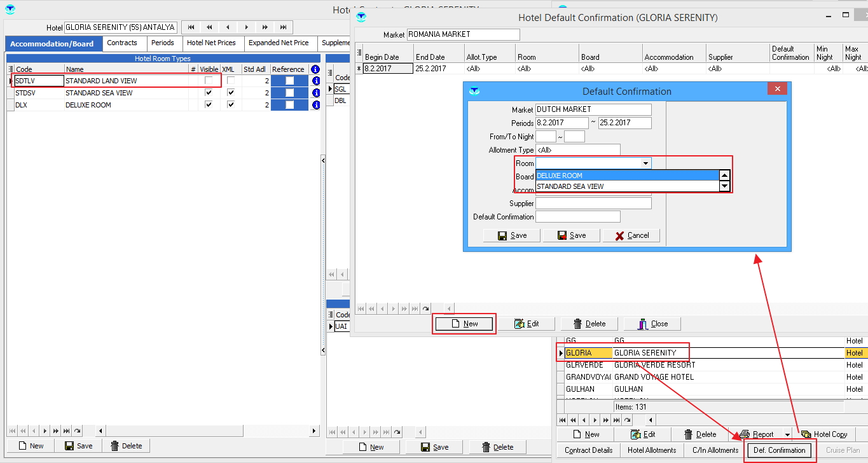
Task: Choose STANDARD SEA VIEW from Room list
Action: pyautogui.click(x=570, y=186)
